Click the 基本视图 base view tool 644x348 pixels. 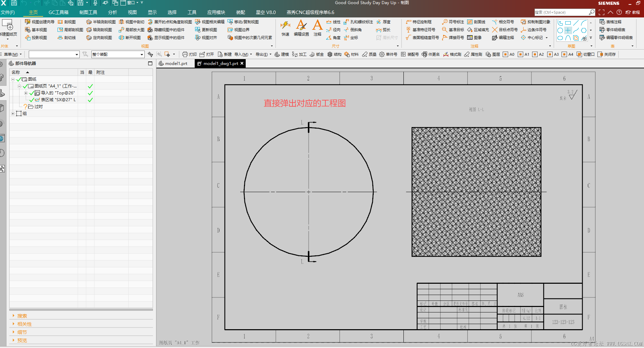(36, 30)
